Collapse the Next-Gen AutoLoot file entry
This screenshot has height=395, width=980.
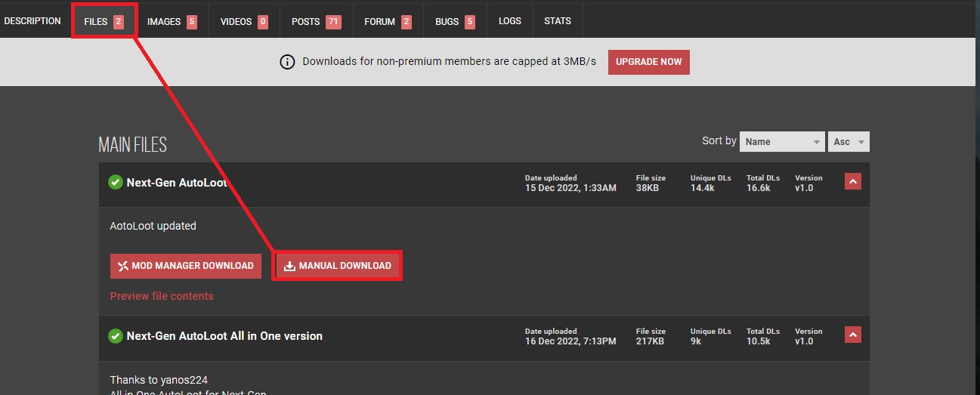(x=852, y=182)
